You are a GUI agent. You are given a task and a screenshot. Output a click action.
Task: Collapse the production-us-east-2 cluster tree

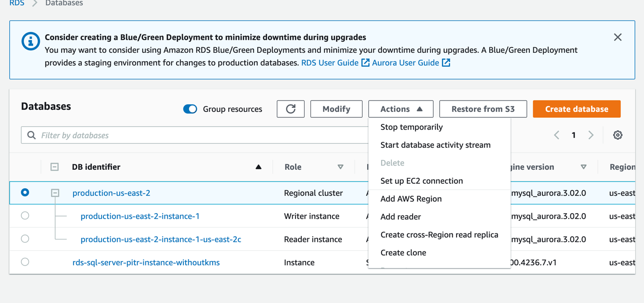[55, 193]
